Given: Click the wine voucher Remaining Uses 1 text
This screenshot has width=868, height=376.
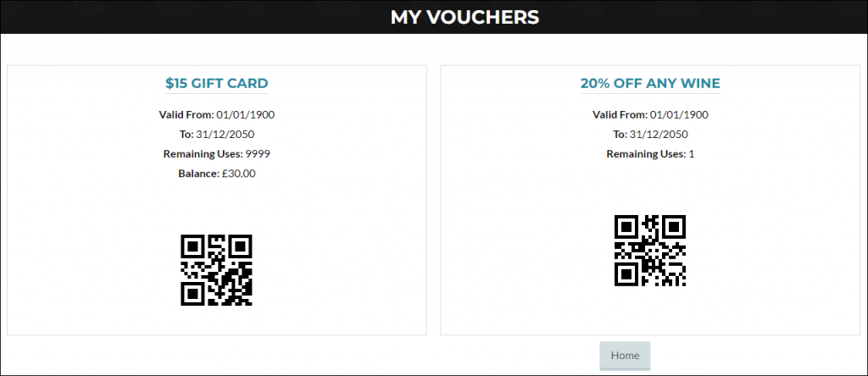Looking at the screenshot, I should point(650,154).
